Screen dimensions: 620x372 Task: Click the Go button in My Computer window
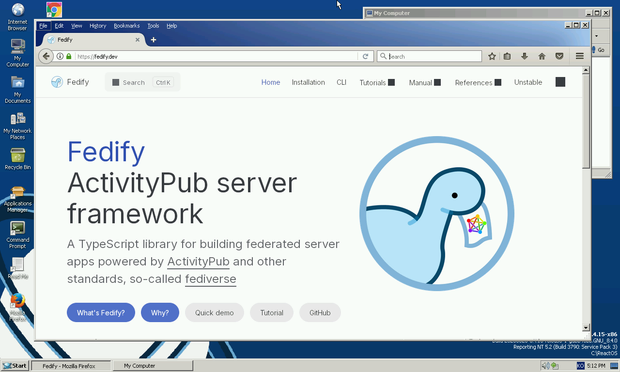pyautogui.click(x=599, y=50)
